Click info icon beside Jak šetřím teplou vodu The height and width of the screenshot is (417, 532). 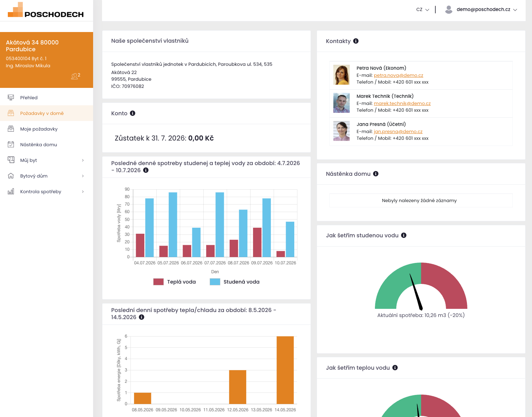(x=395, y=368)
